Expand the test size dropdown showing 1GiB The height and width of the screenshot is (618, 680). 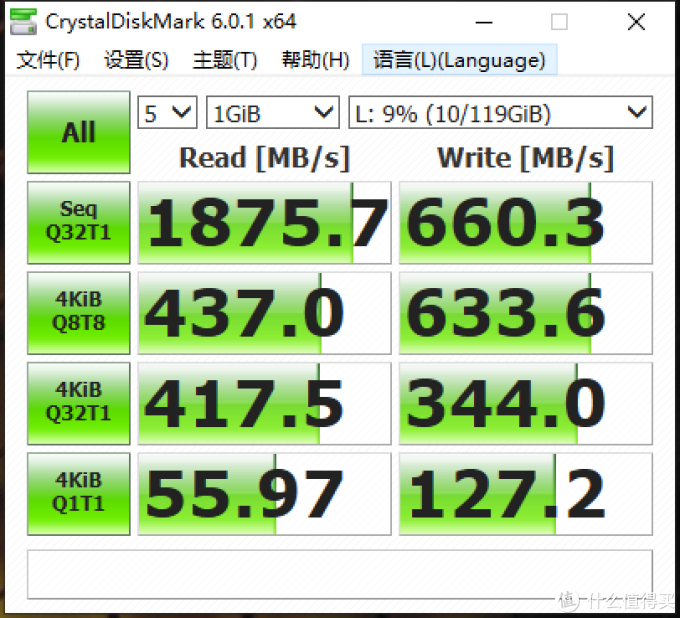[x=273, y=113]
